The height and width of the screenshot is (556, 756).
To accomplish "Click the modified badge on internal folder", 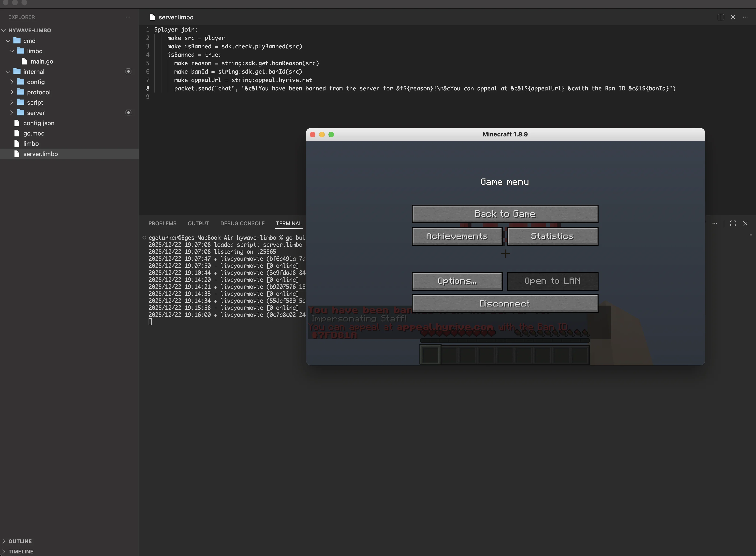I will click(128, 71).
